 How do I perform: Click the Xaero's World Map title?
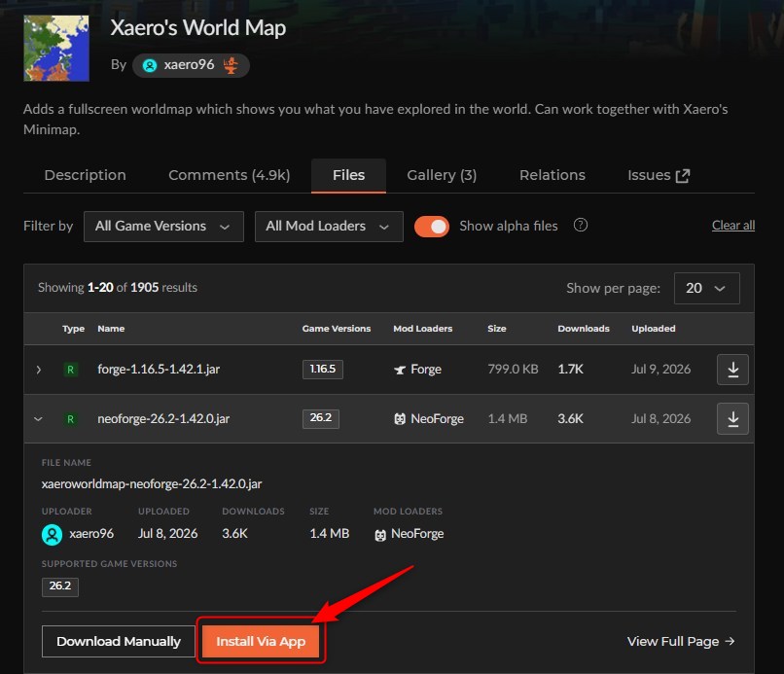tap(198, 28)
